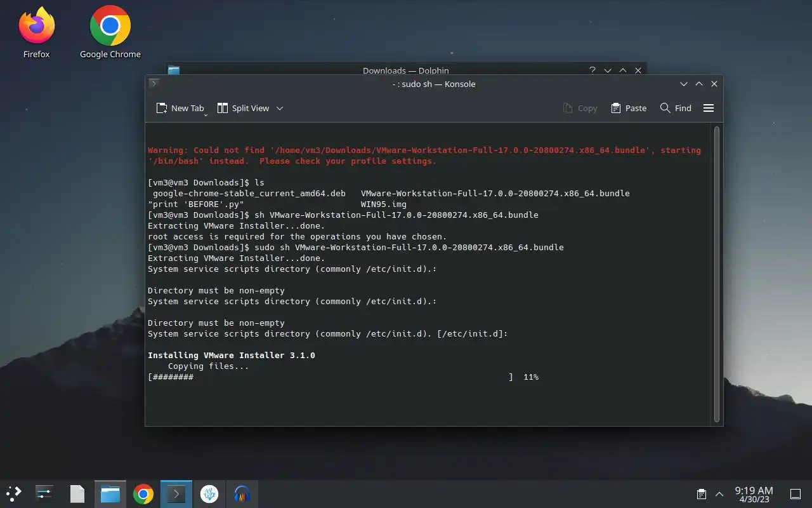Click the 'print 'BEFORE'.py' file name

196,204
